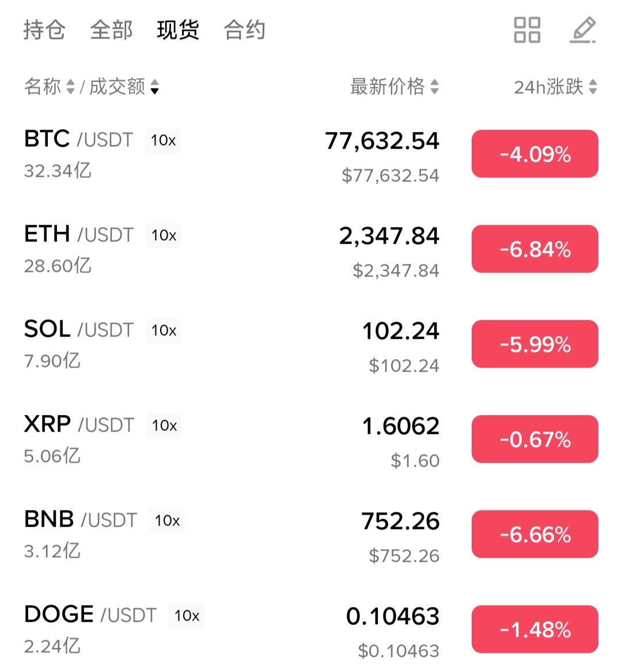Viewport: 622px width, 672px height.
Task: Switch to grid layout view icon
Action: [526, 30]
